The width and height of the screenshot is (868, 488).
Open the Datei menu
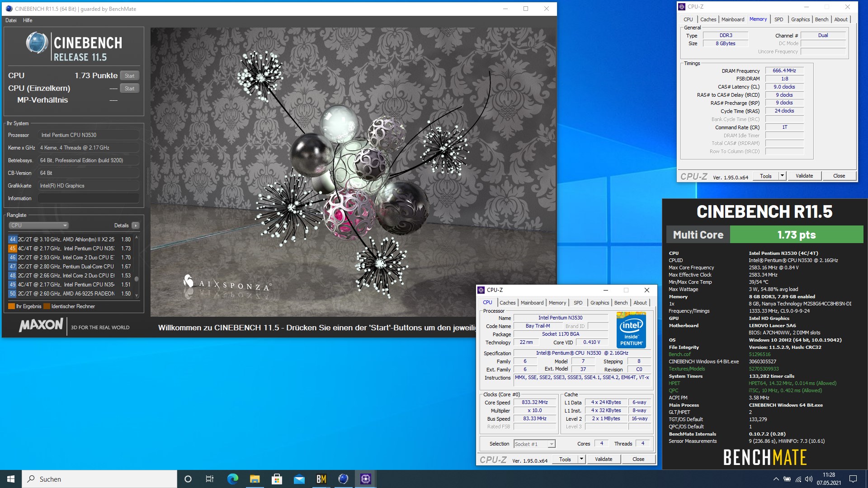(x=11, y=20)
